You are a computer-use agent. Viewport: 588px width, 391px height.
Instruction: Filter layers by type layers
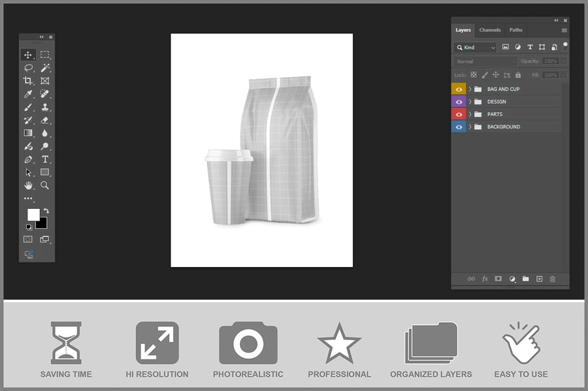(x=530, y=47)
